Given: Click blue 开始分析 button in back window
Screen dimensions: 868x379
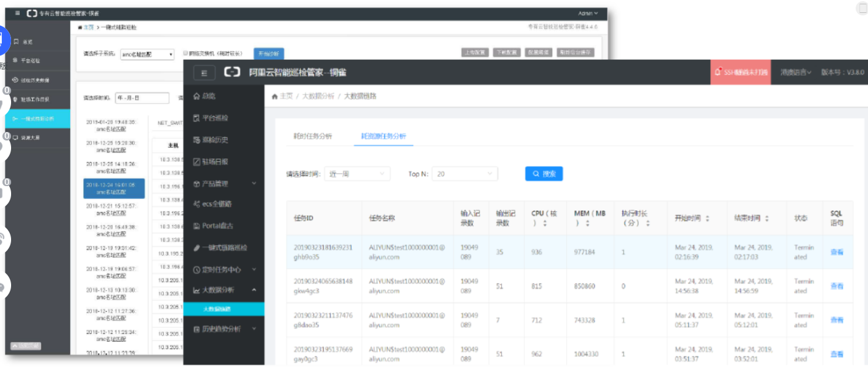Looking at the screenshot, I should pyautogui.click(x=268, y=53).
